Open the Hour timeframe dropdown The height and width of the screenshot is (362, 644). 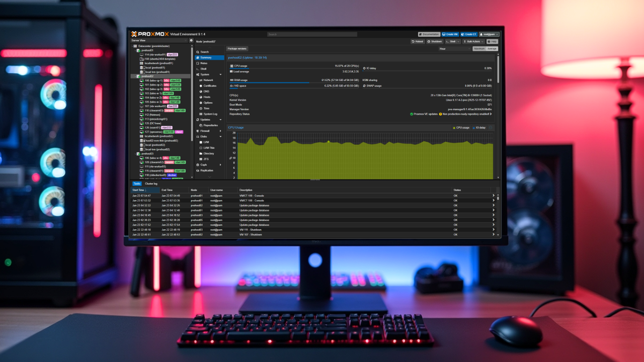pos(455,49)
